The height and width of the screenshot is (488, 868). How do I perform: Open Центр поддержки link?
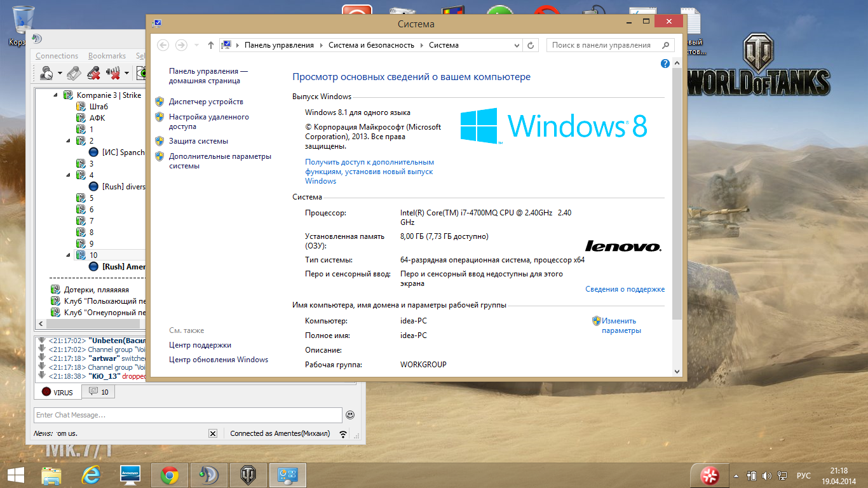[x=200, y=345]
